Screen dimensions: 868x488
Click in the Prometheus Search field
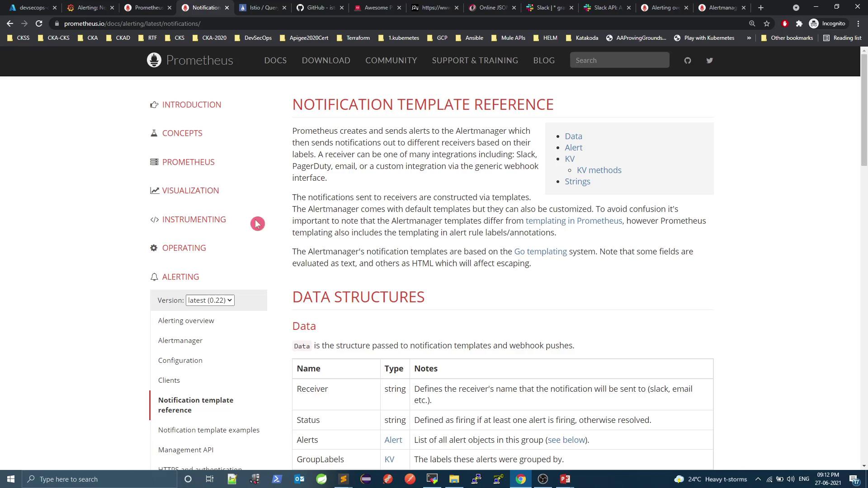(619, 61)
